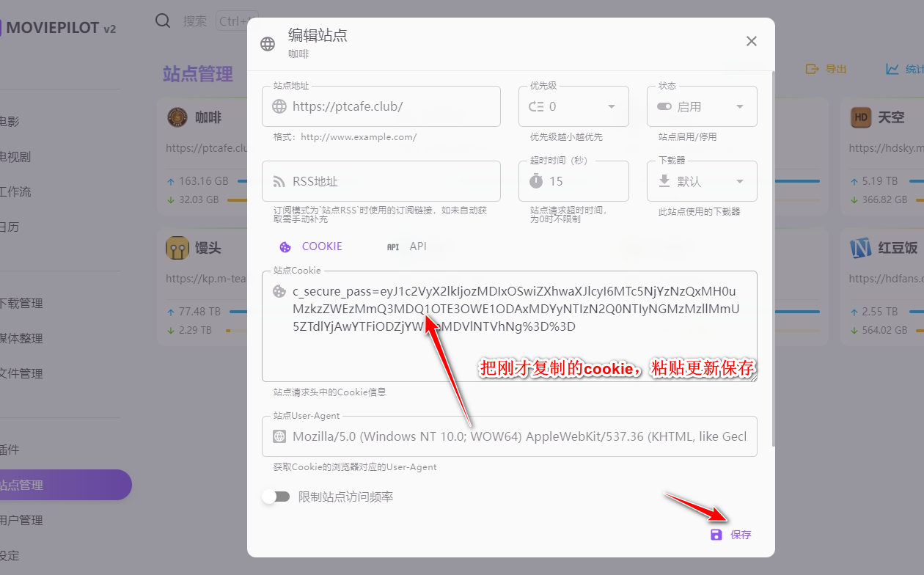Click the 天空 HD site logo

pyautogui.click(x=860, y=117)
